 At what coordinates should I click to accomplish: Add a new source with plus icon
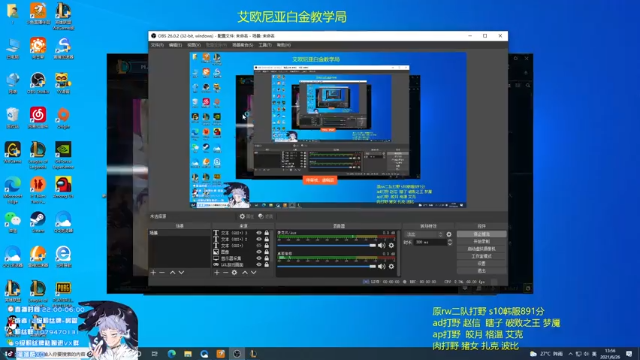pos(217,272)
